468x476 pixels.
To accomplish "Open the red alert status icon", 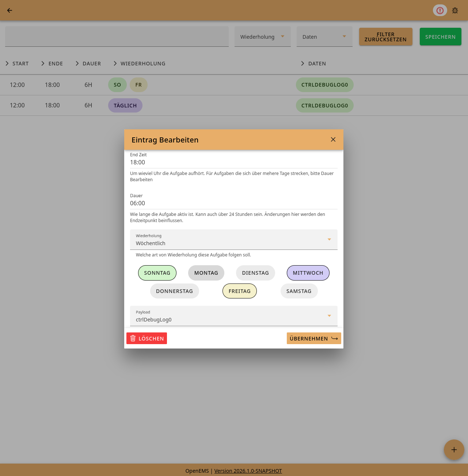I will tap(440, 10).
